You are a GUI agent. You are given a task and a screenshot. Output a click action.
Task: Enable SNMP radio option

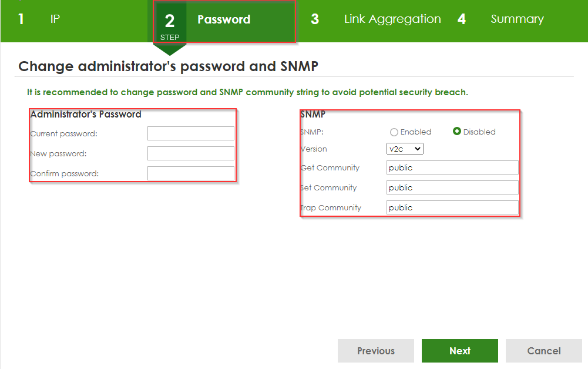(394, 132)
